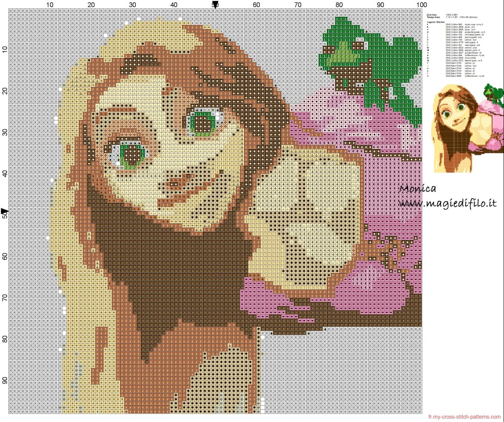Viewport: 504px width, 422px height.
Task: Select the 'christmas green' legend row
Action: tap(456, 35)
